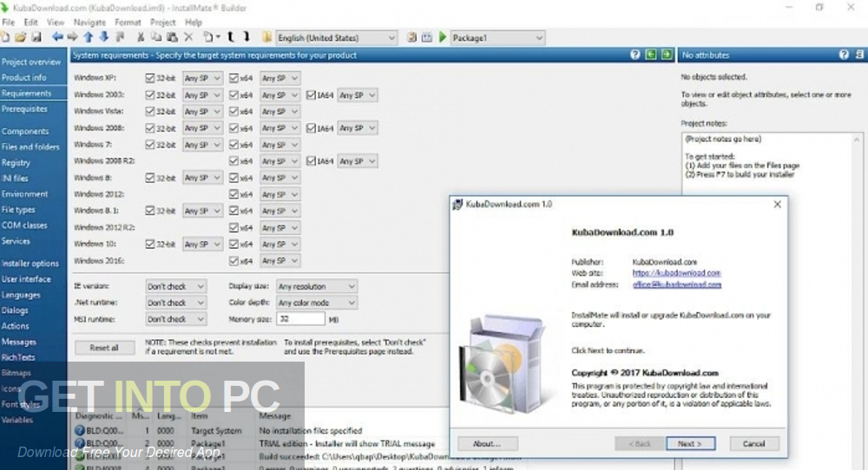Delete item with the X toolbar icon
868x470 pixels.
point(188,37)
